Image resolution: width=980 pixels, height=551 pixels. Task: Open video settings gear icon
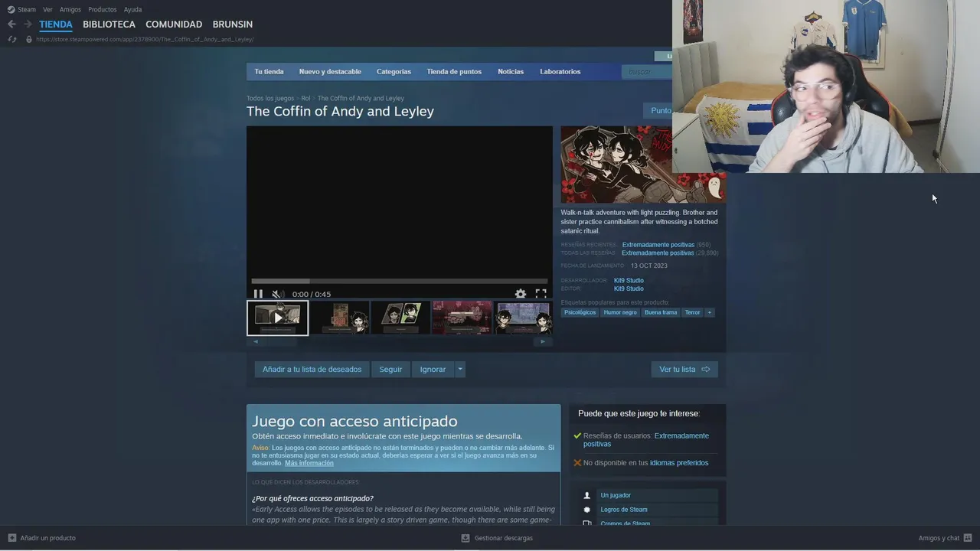(x=521, y=294)
